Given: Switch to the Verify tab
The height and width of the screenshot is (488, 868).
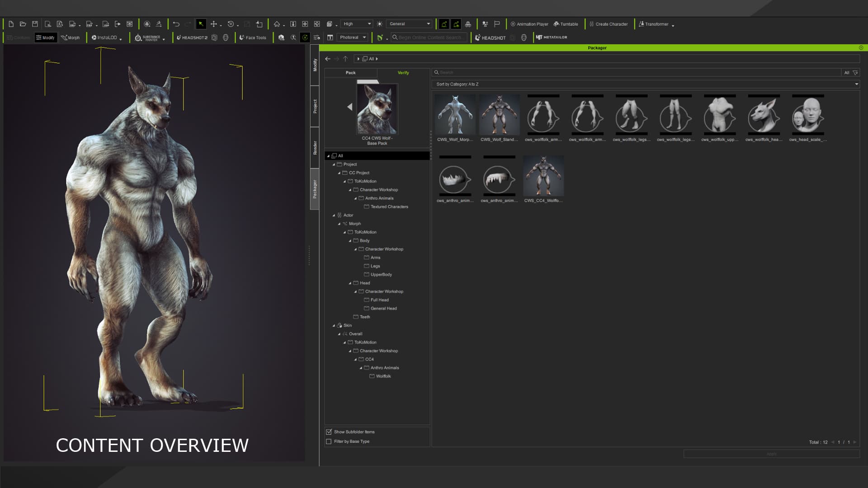Looking at the screenshot, I should tap(403, 73).
